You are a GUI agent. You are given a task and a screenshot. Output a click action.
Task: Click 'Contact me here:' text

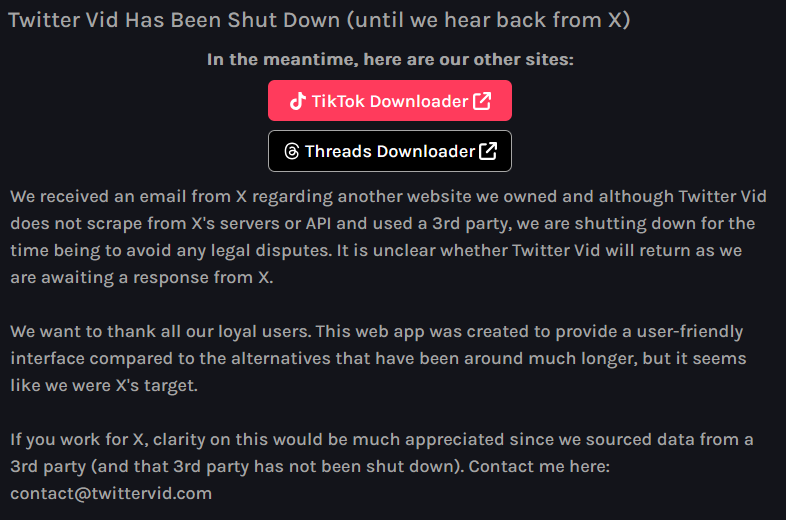pos(539,466)
